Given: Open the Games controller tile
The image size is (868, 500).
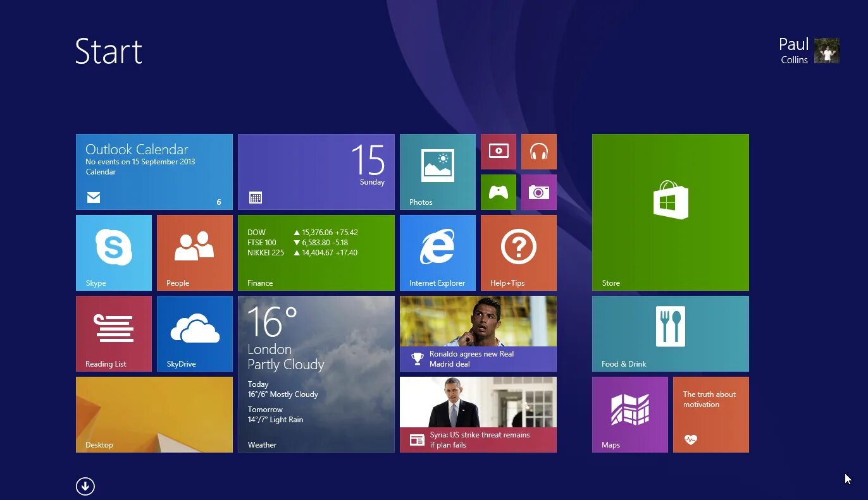Looking at the screenshot, I should click(499, 192).
